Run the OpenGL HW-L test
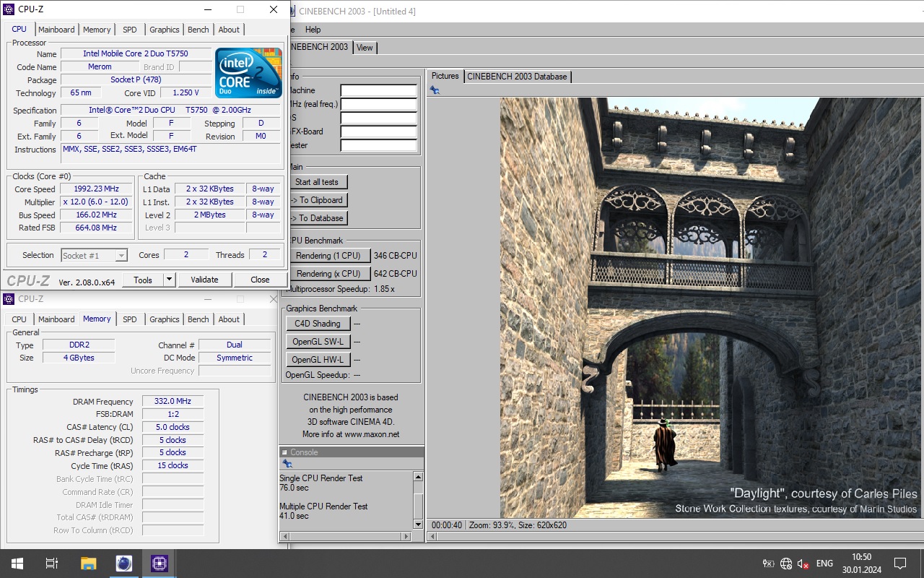Image resolution: width=924 pixels, height=578 pixels. (318, 360)
